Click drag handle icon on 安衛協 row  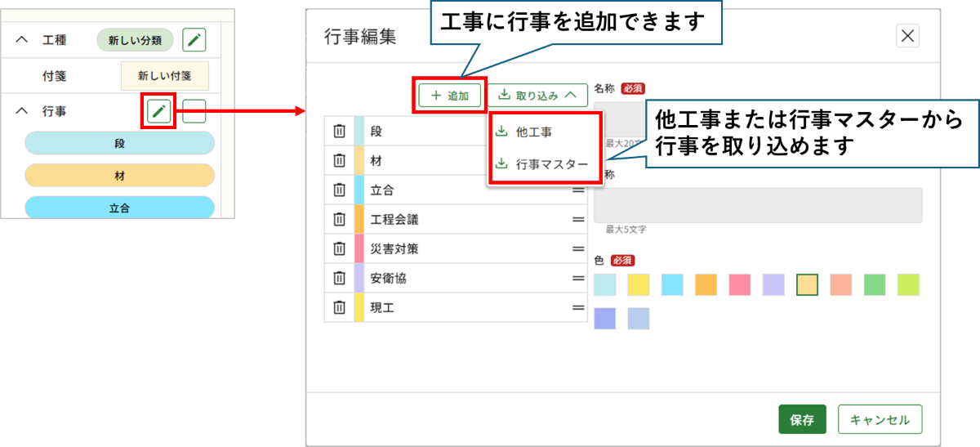tap(578, 279)
